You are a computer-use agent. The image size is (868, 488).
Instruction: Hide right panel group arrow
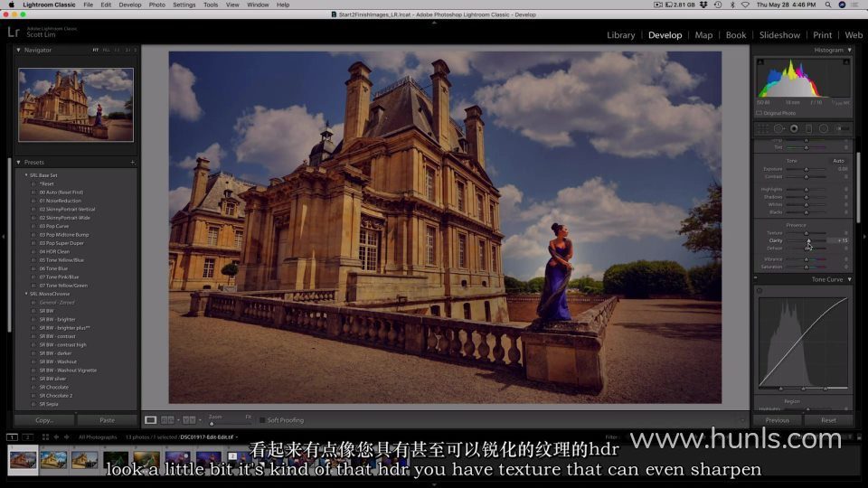coord(864,237)
